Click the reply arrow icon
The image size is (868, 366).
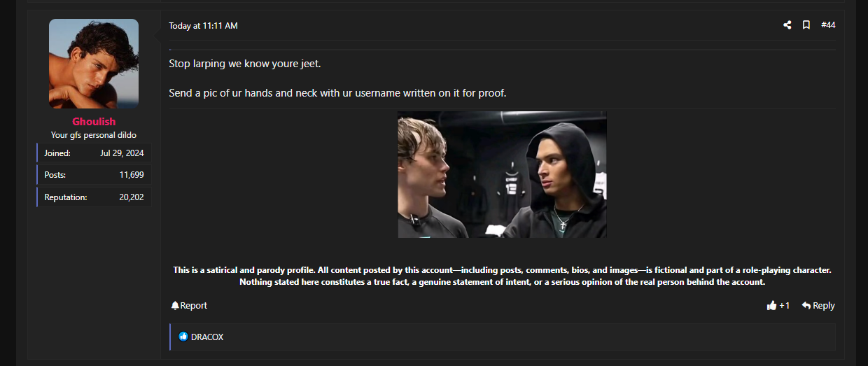click(x=806, y=306)
